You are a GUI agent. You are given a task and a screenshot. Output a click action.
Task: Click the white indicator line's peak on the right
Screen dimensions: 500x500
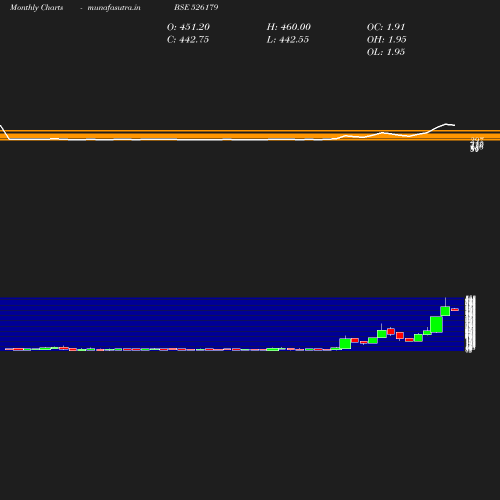446,124
